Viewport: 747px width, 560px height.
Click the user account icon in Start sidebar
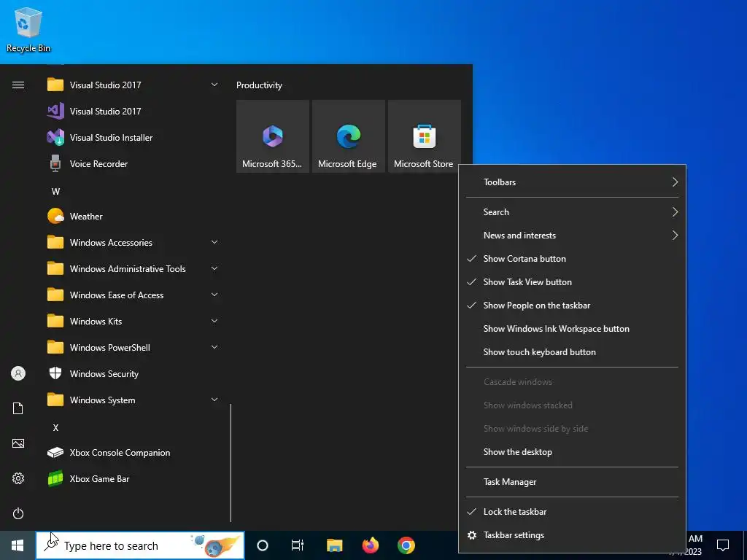point(18,373)
